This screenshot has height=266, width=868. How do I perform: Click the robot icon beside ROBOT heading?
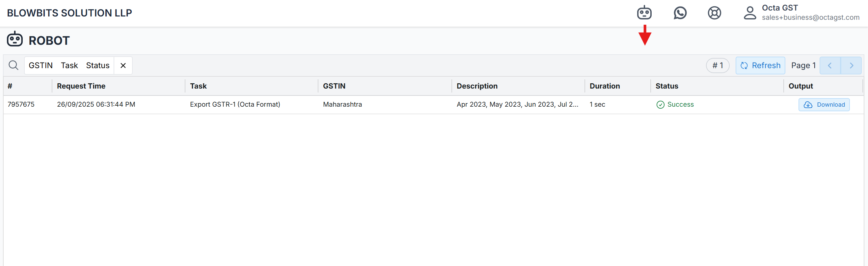pyautogui.click(x=15, y=40)
